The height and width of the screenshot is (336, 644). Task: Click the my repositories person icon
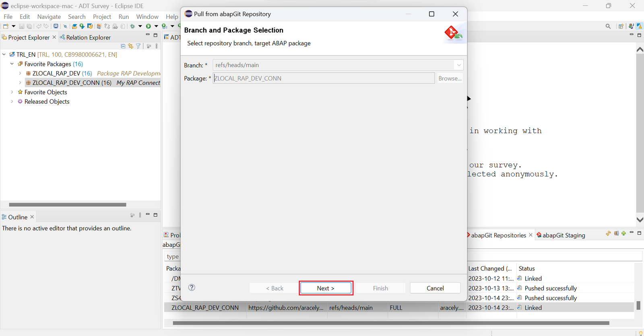[617, 233]
